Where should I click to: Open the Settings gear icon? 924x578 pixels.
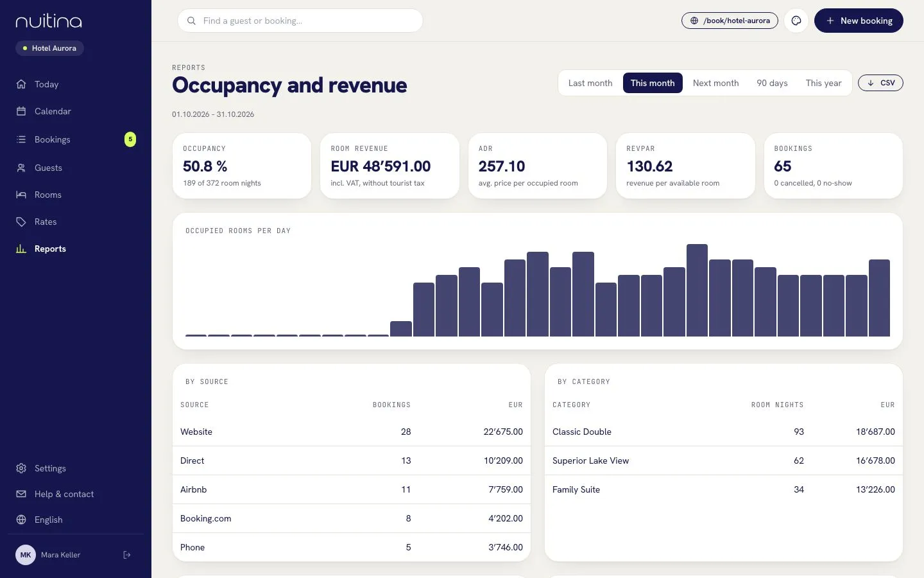[21, 468]
